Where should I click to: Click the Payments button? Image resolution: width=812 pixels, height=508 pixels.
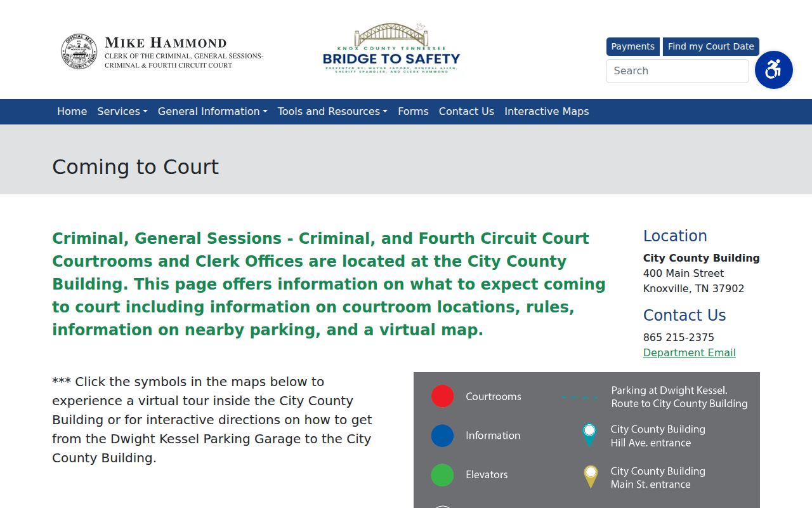[x=632, y=46]
